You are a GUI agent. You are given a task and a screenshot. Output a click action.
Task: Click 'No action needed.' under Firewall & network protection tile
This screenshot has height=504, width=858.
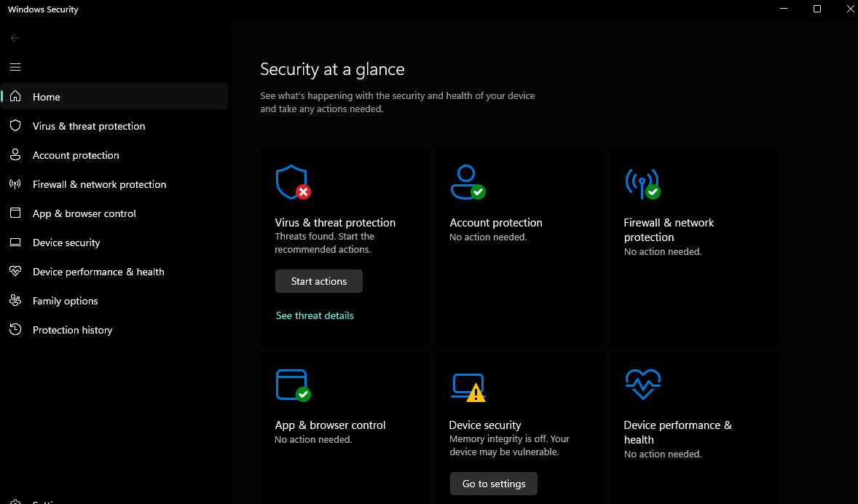tap(663, 251)
